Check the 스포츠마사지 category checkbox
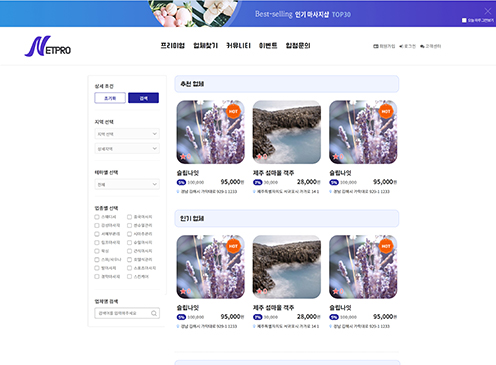496x365 pixels. point(129,268)
